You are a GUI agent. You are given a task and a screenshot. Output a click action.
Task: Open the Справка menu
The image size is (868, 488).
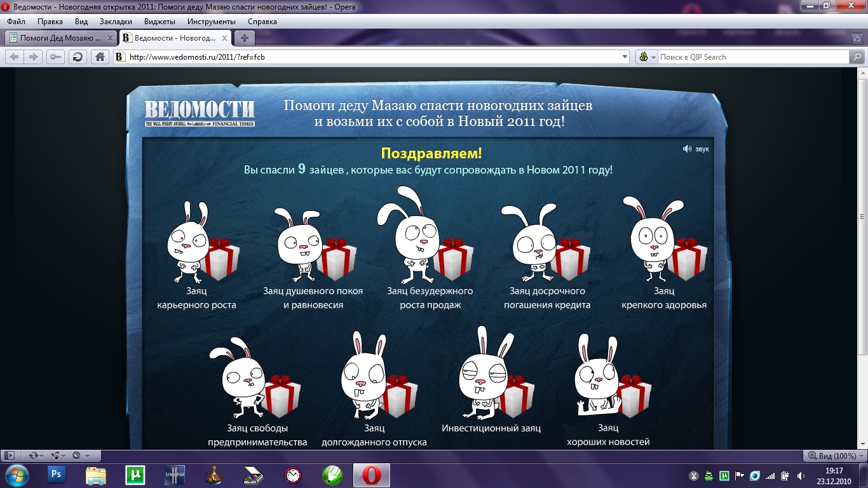(262, 22)
